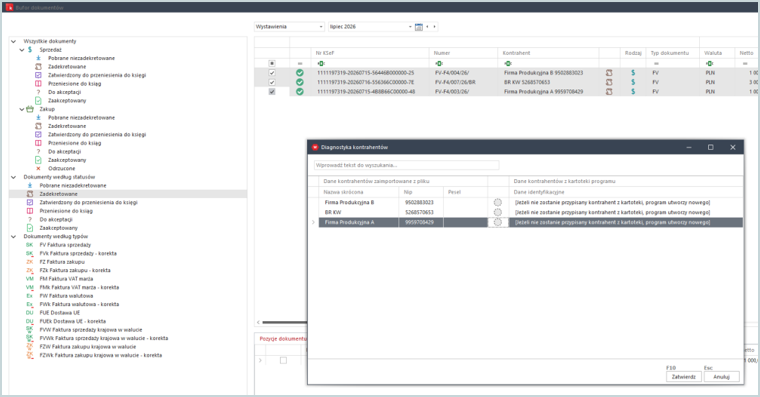This screenshot has height=397, width=760.
Task: Click the purple check icon of Zatwierdzony under Dokumenty według statusów
Action: [30, 202]
